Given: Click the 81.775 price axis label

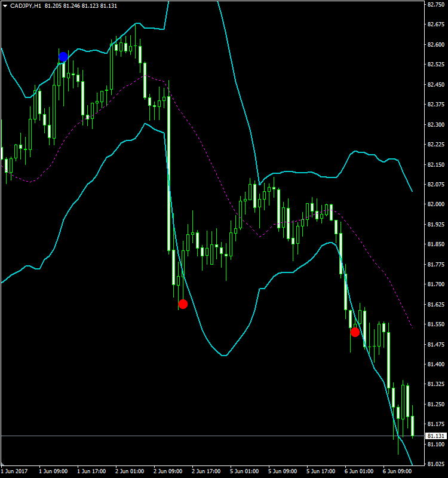Looking at the screenshot, I should tap(436, 264).
